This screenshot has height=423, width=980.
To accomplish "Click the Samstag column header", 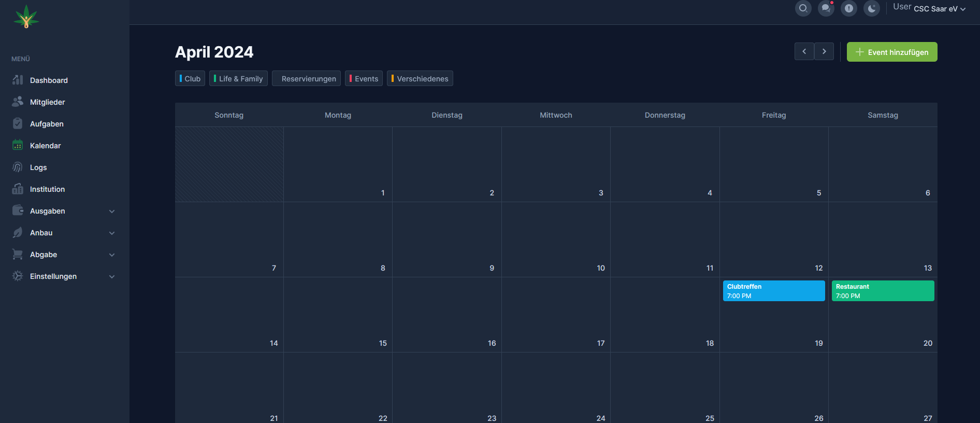I will 883,115.
